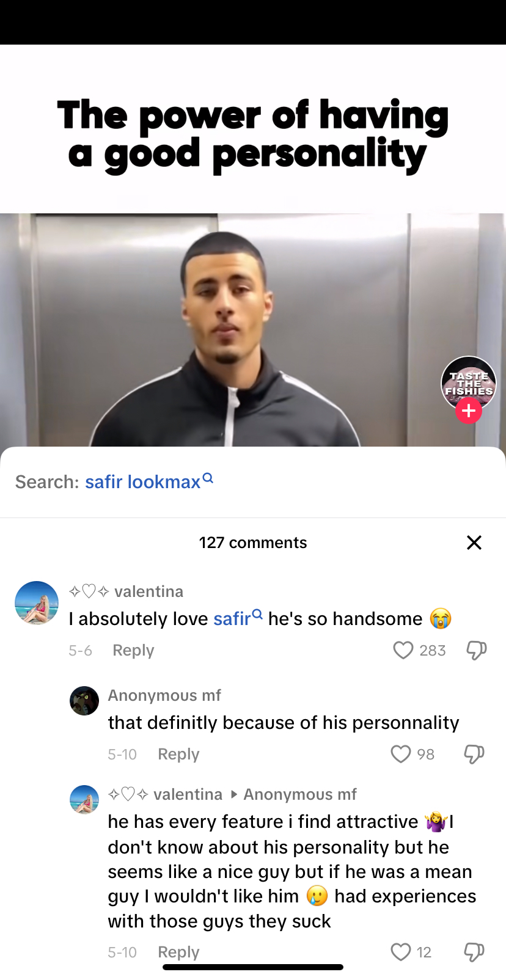Tap the search magnifier icon beside lookmax
Screen dimensions: 506x980
point(208,478)
